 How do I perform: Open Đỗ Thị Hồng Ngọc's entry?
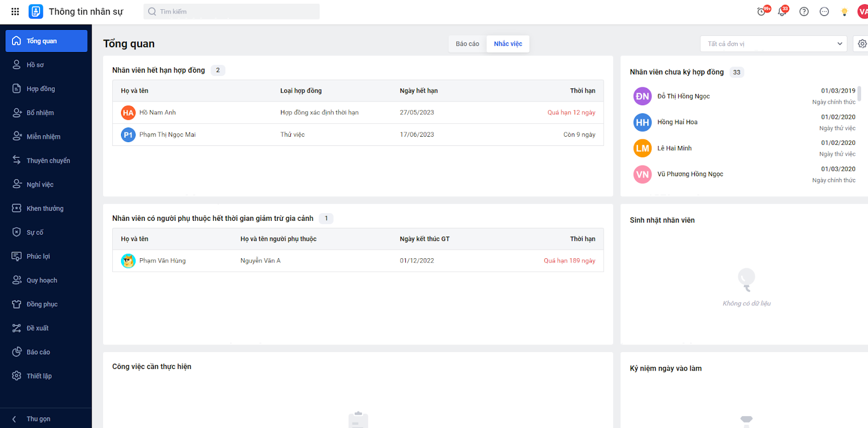click(x=684, y=97)
